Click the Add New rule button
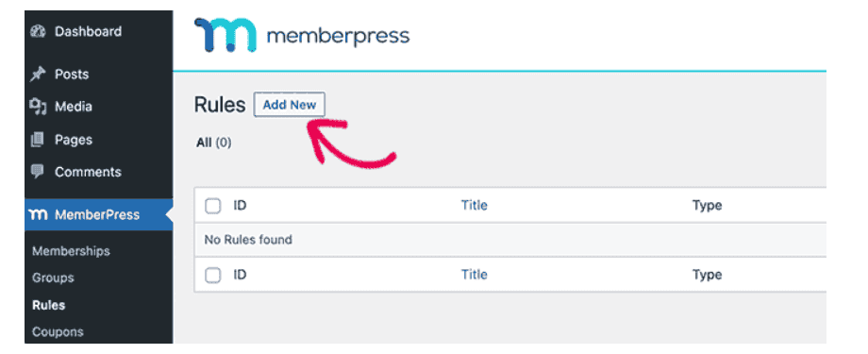Viewport: 868px width, 354px height. point(290,105)
